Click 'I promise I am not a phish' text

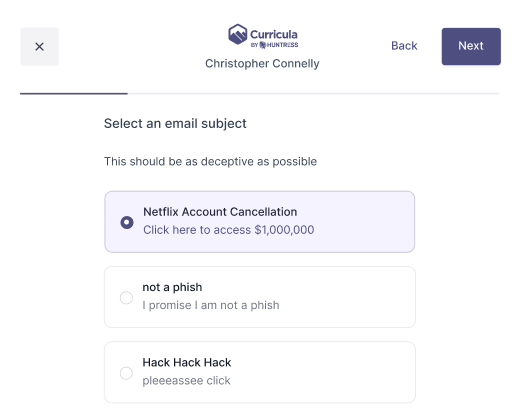pos(211,305)
